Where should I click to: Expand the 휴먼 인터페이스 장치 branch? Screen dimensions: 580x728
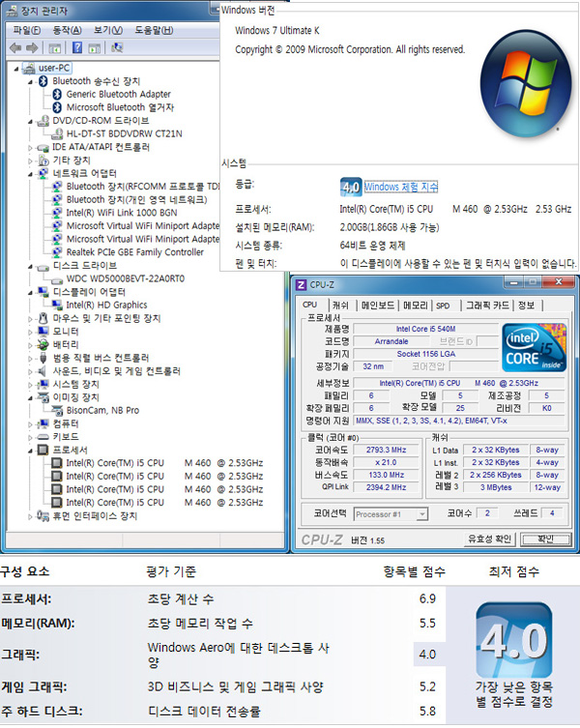(x=30, y=516)
